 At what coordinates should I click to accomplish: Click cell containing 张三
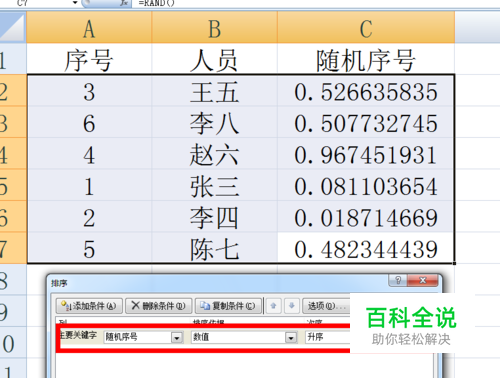click(214, 185)
